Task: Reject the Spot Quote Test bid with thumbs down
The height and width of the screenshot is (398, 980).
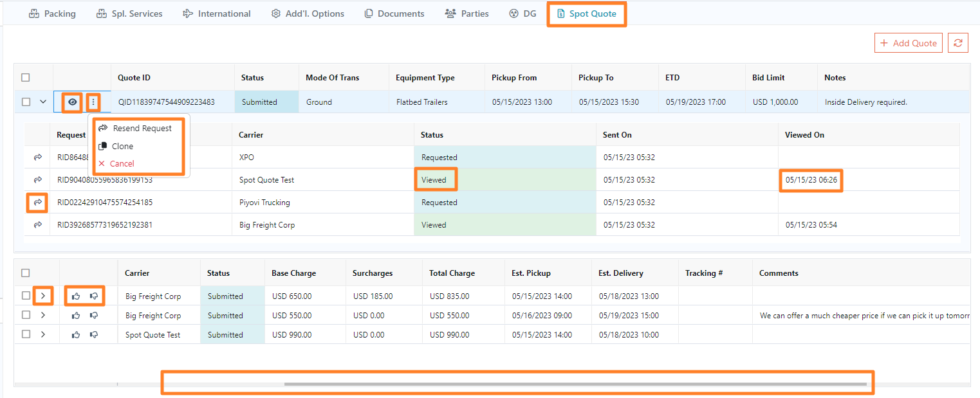Action: (94, 335)
